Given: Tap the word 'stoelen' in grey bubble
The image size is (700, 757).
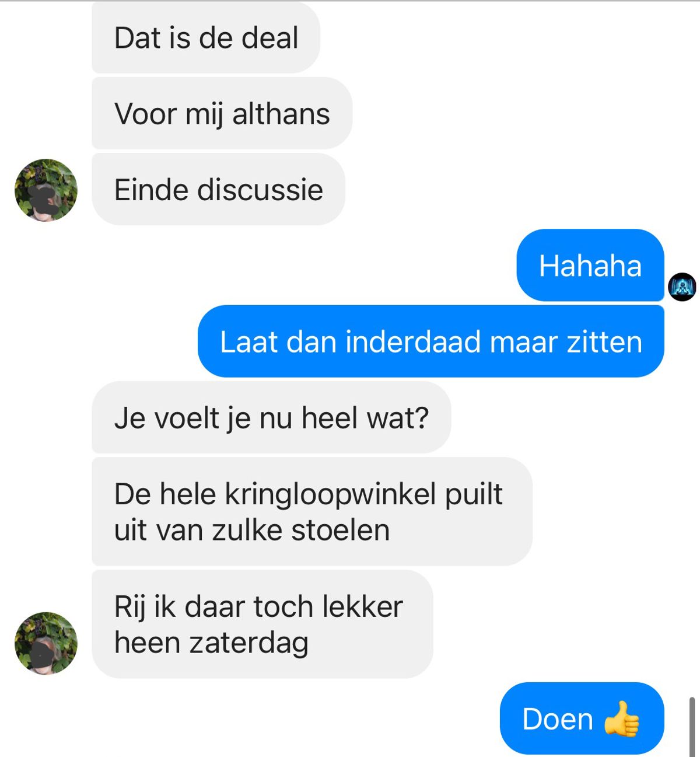Looking at the screenshot, I should coord(340,531).
